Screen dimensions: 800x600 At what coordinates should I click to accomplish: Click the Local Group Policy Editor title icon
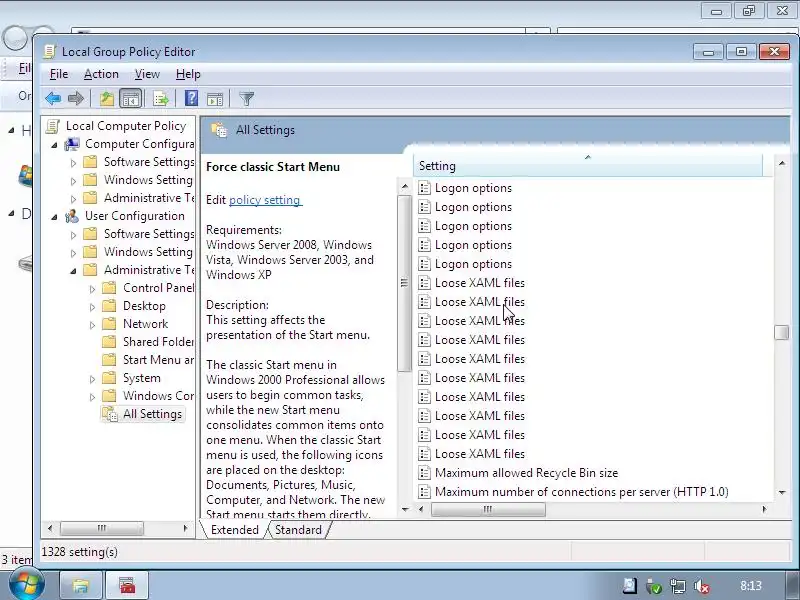tap(49, 52)
